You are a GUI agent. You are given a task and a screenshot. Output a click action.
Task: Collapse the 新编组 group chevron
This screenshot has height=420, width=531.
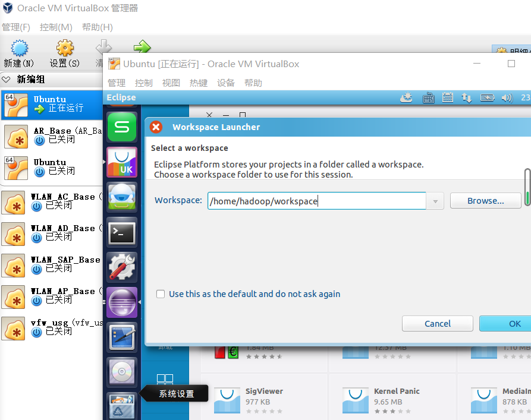click(x=6, y=79)
